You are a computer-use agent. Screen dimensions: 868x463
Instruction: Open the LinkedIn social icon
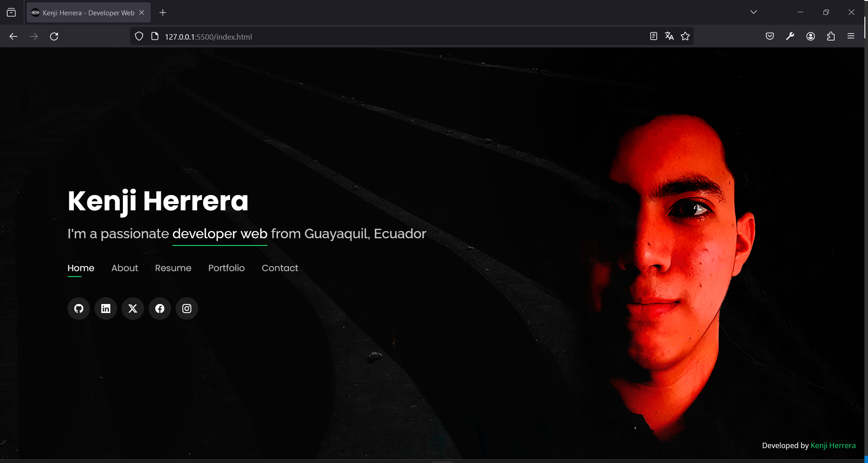click(x=106, y=309)
